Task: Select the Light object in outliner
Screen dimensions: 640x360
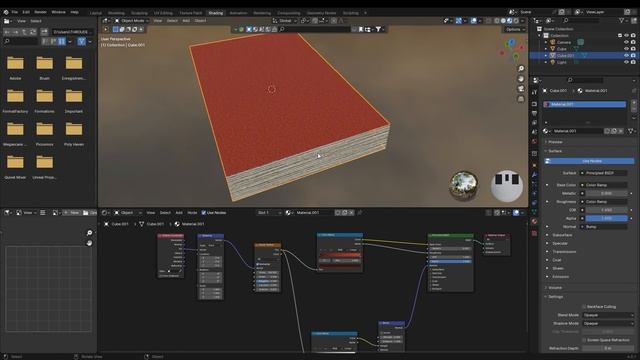Action: coord(562,62)
